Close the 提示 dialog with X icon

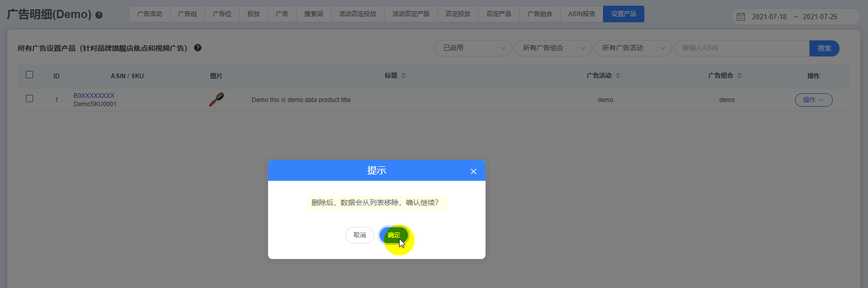(473, 171)
